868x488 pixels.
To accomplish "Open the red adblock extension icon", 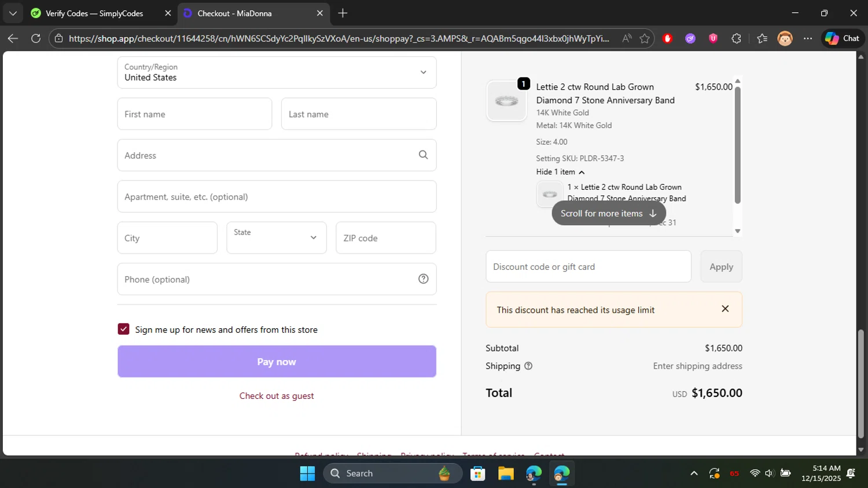I will click(667, 38).
